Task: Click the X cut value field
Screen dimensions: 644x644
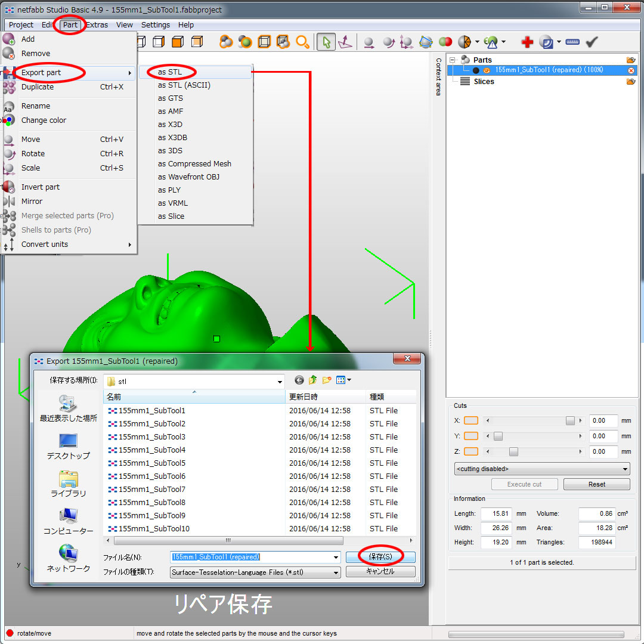Action: 603,420
